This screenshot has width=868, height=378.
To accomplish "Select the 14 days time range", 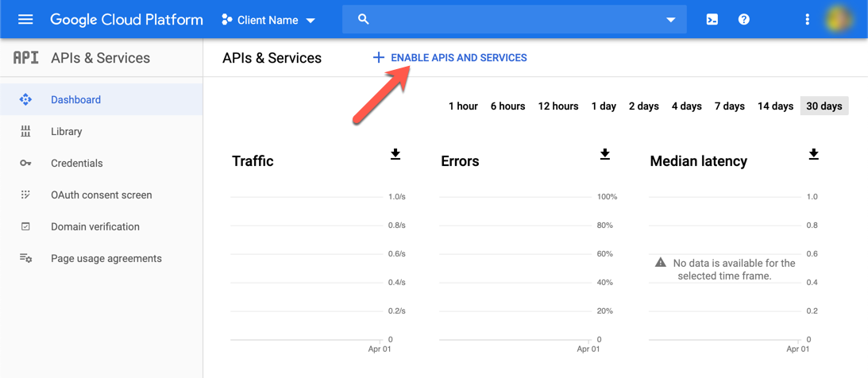I will tap(776, 106).
